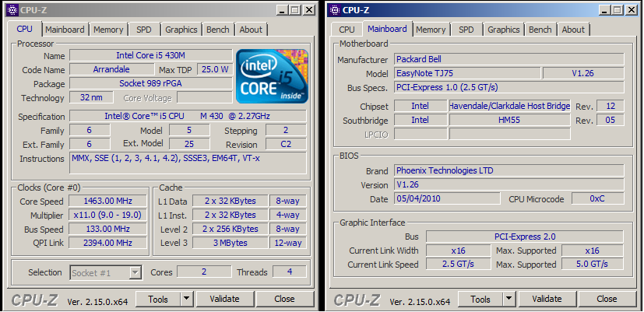Click the Intel Core i5 logo image
Viewport: 644px width, 312px height.
click(272, 76)
